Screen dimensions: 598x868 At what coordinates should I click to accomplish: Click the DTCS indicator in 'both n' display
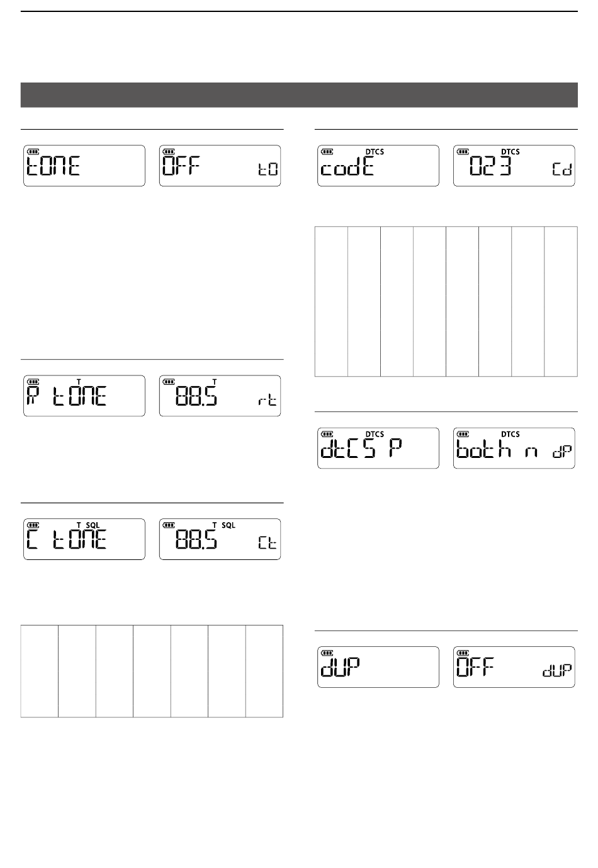click(x=511, y=434)
